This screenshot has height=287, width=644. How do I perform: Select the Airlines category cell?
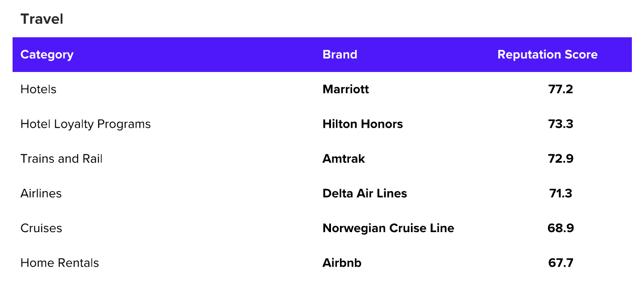pyautogui.click(x=41, y=193)
